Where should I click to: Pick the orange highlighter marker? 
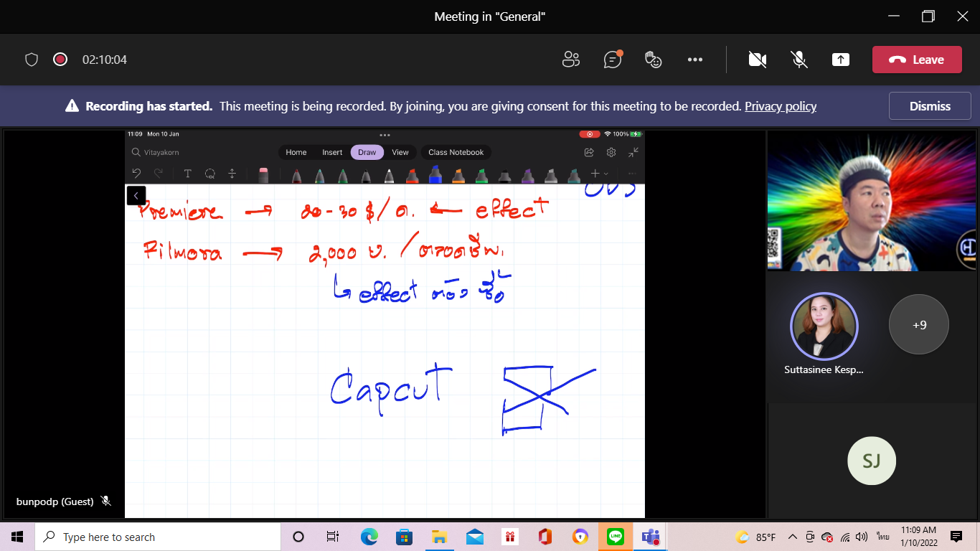[458, 174]
